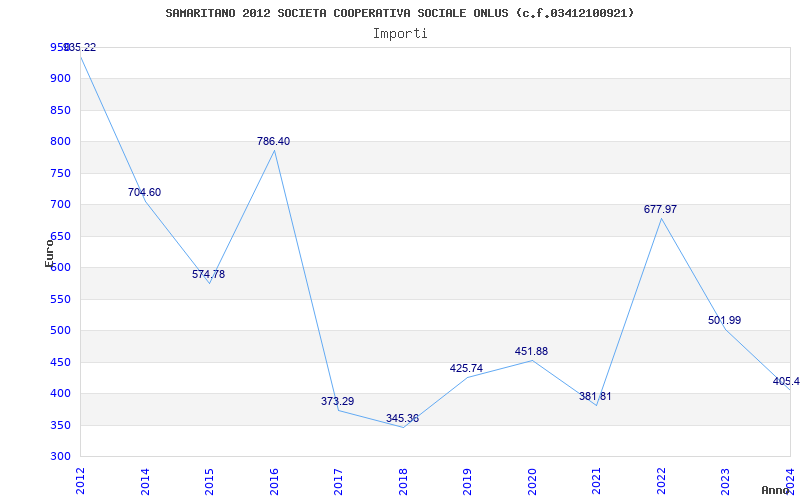Select data label 425.74
Screen dimensions: 800x500
(466, 368)
